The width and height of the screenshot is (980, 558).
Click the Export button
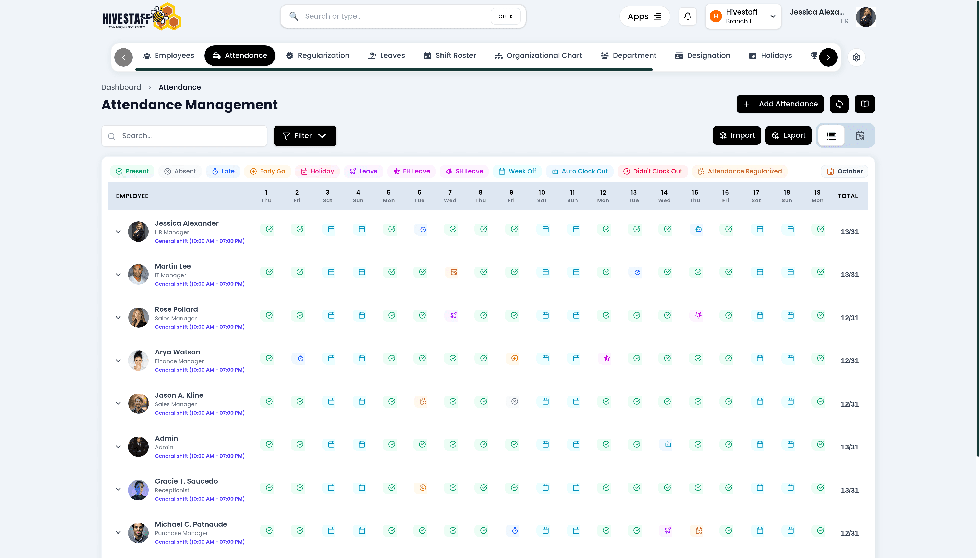click(x=788, y=135)
